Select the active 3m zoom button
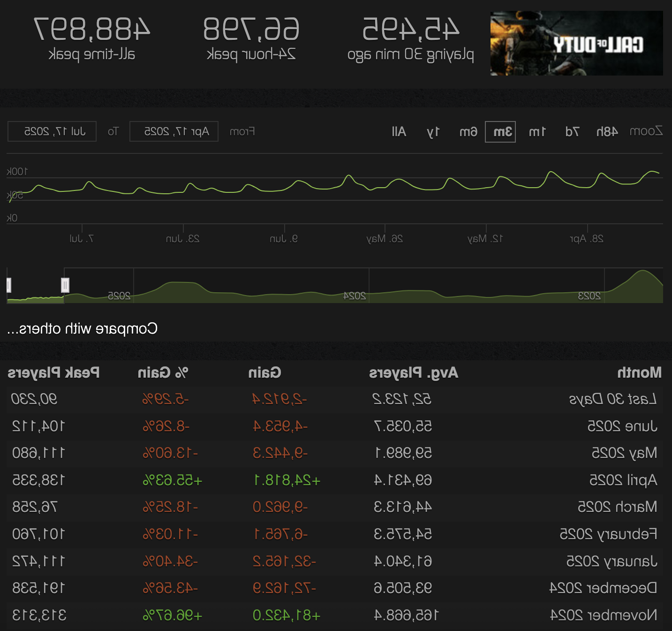The image size is (672, 631). coord(500,132)
